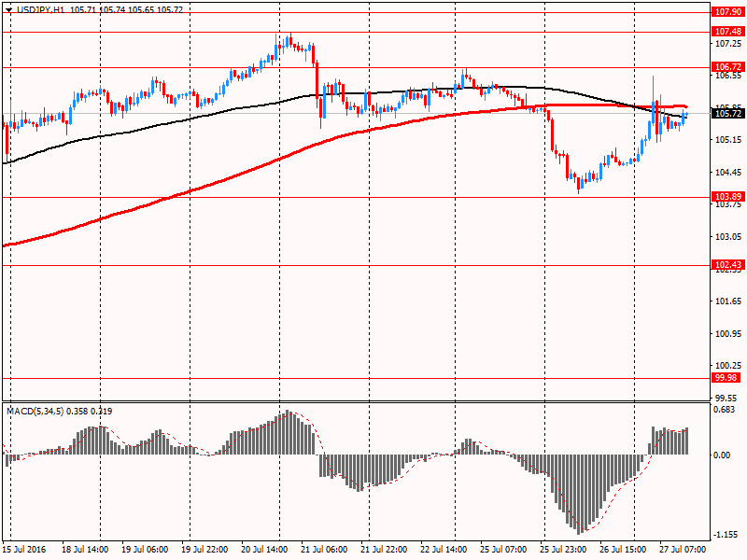Click the 106.55 price scale value
Viewport: 747px width, 560px height.
coord(728,76)
